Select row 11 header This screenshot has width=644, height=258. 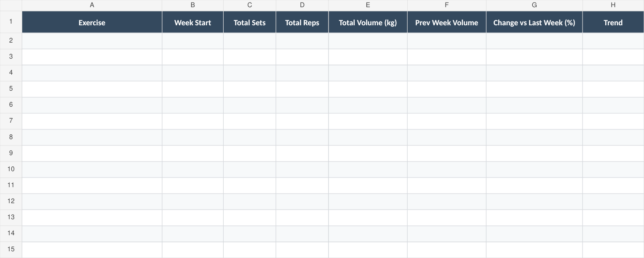11,185
